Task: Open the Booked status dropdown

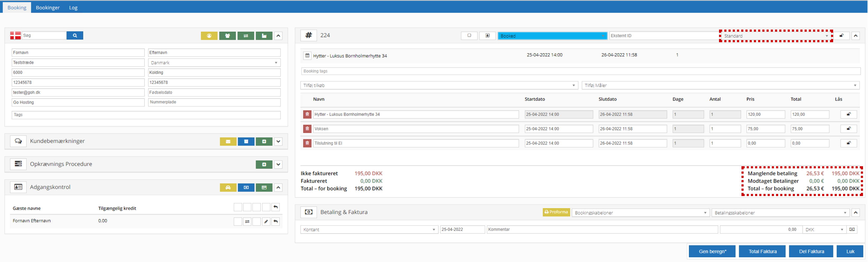Action: tap(552, 36)
